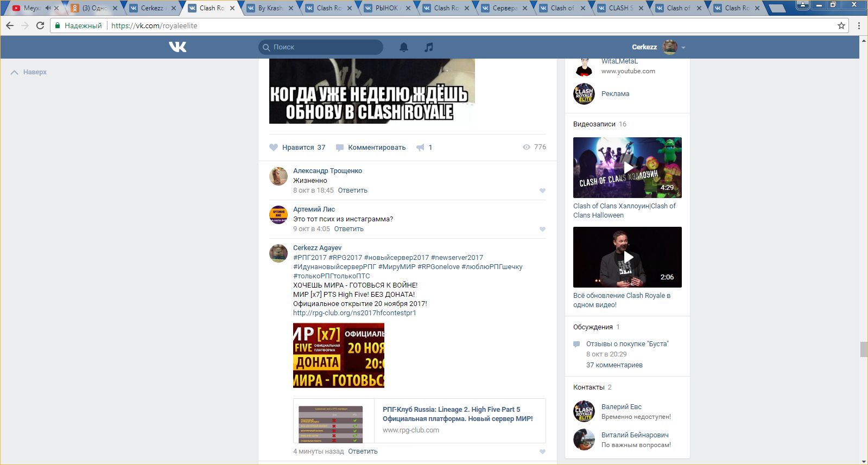Switch to the CLASH S tab
868x465 pixels.
(622, 8)
